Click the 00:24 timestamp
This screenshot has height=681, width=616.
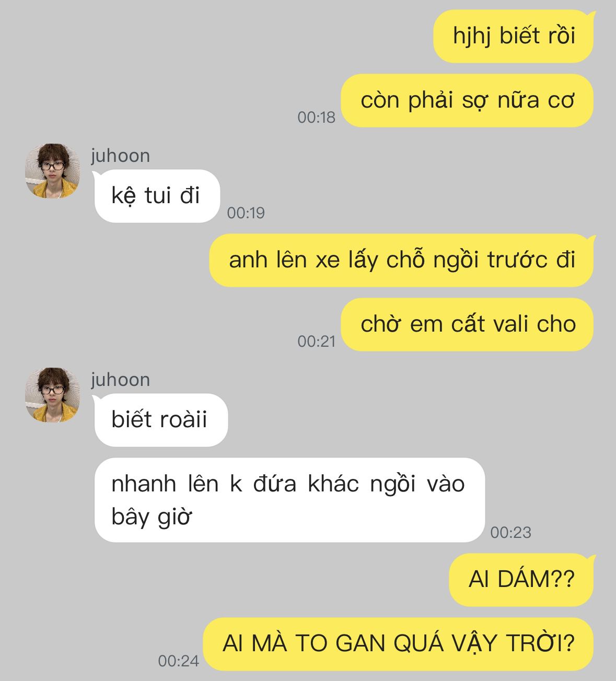[178, 661]
